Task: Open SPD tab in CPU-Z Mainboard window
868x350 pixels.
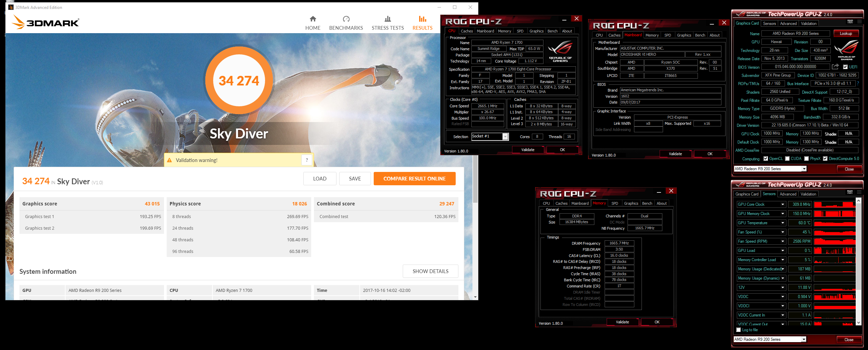Action: (x=667, y=35)
